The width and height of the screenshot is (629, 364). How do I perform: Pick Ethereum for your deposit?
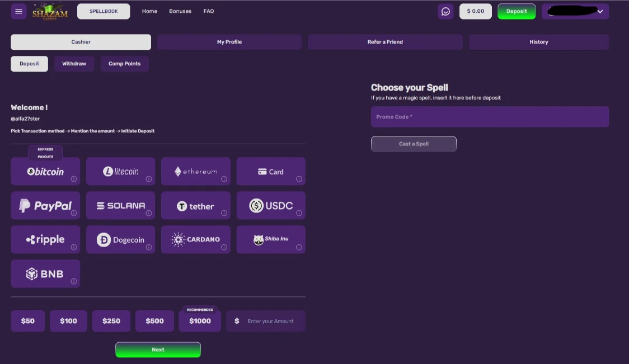point(196,171)
